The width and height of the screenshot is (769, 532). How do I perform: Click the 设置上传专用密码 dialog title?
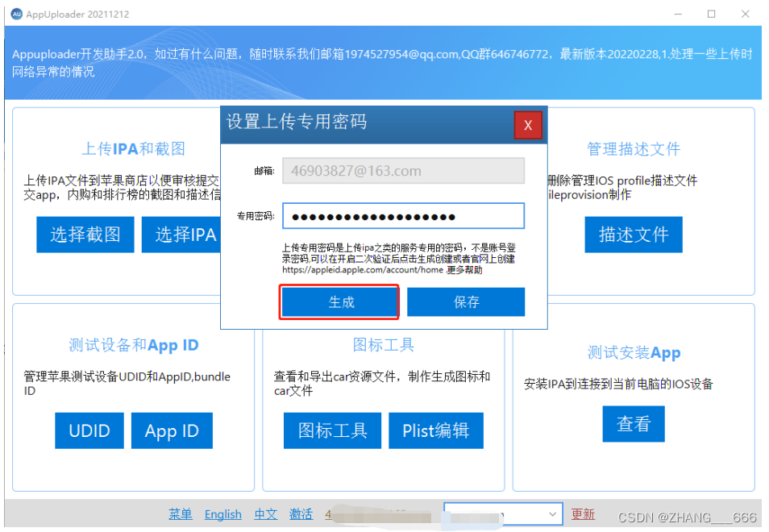(x=296, y=122)
